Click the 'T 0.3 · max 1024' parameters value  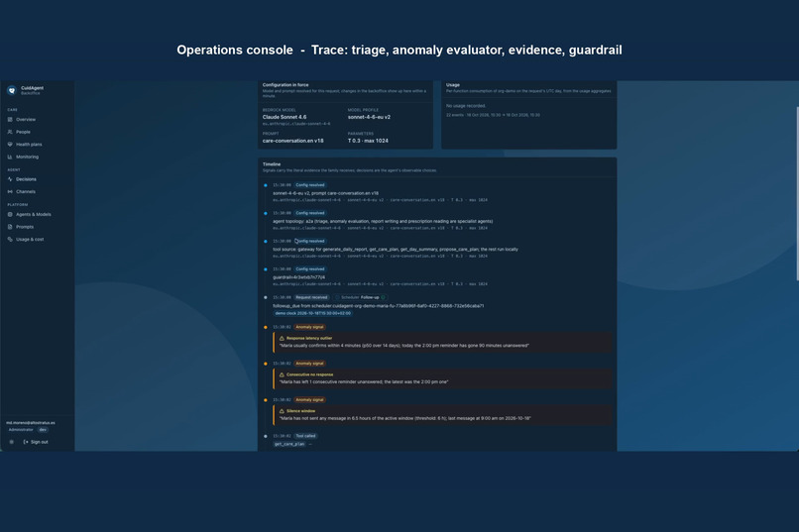(x=368, y=141)
